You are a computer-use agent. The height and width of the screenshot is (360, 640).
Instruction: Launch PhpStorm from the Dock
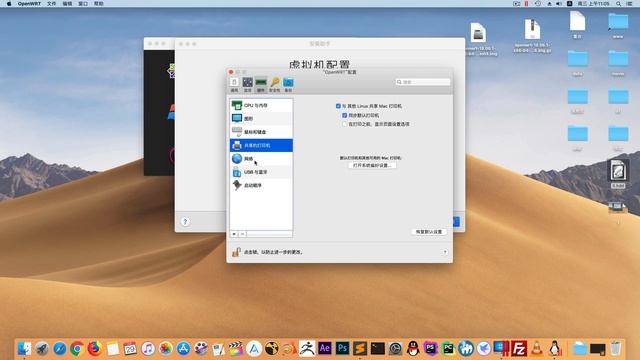coord(431,349)
